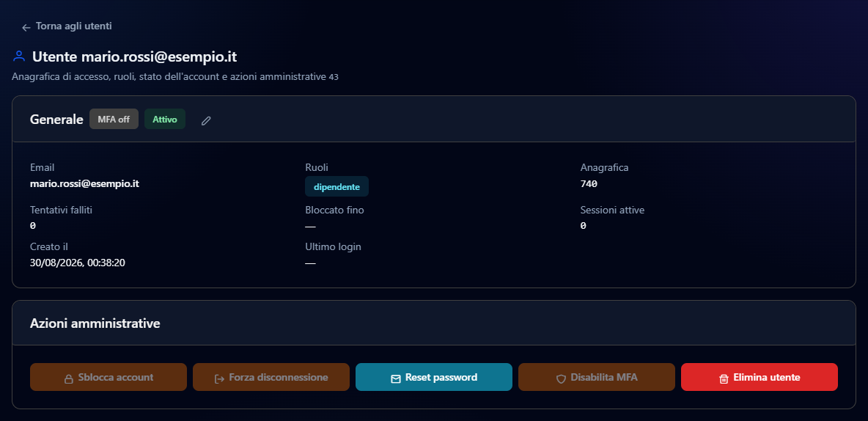Click the back arrow icon beside Torna agli utenti

(x=26, y=27)
